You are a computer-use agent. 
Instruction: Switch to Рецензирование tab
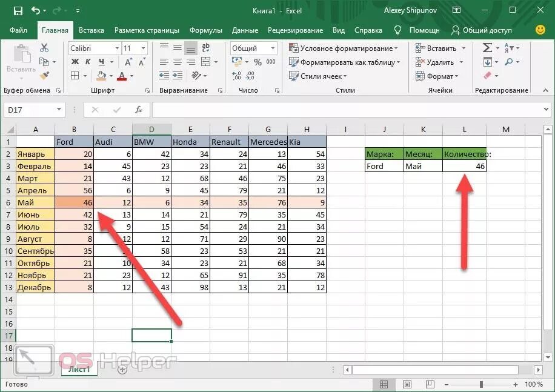pyautogui.click(x=295, y=30)
